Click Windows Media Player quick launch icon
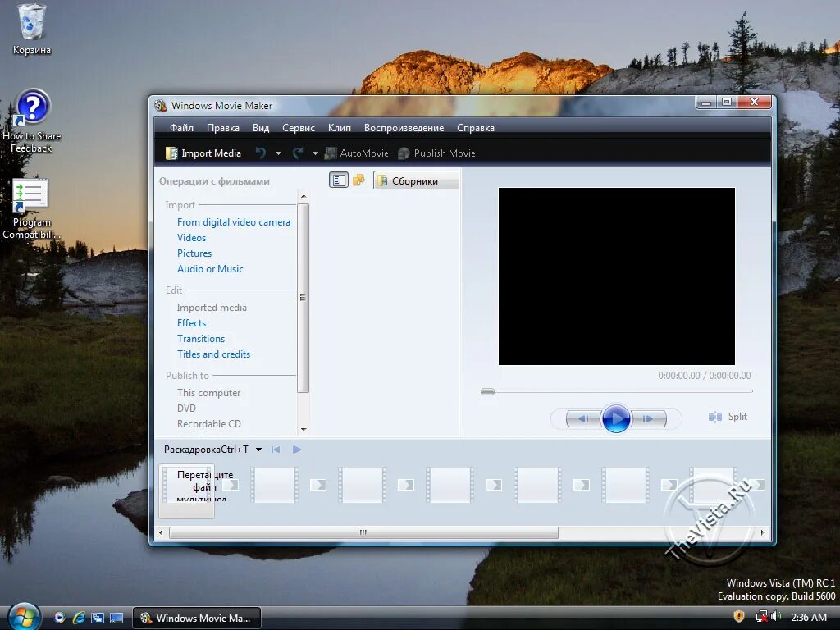The width and height of the screenshot is (840, 630). [59, 618]
